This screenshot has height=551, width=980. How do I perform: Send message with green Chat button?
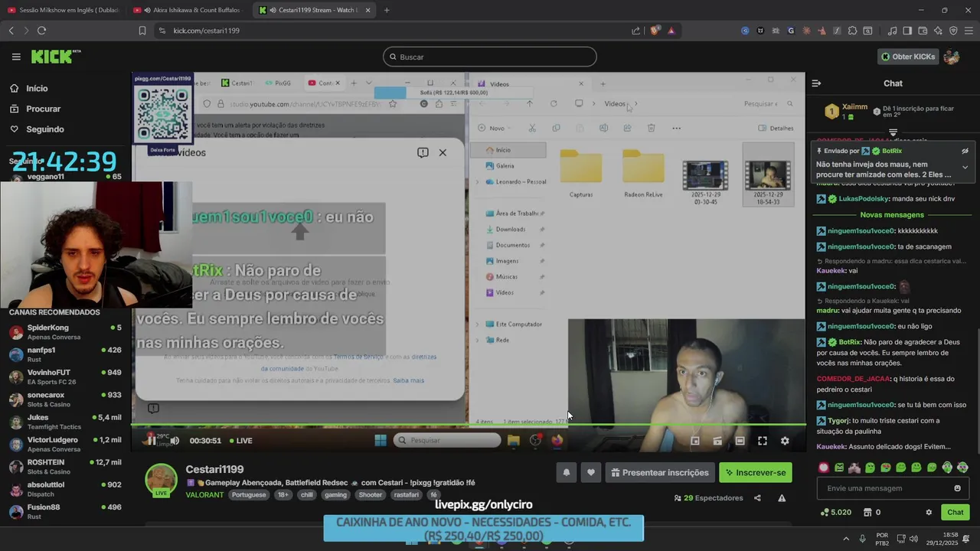[955, 513]
